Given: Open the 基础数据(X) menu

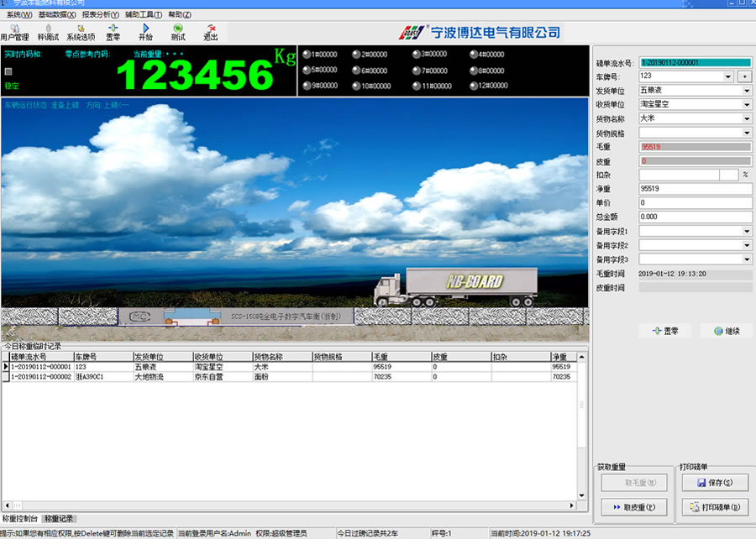Looking at the screenshot, I should 57,15.
